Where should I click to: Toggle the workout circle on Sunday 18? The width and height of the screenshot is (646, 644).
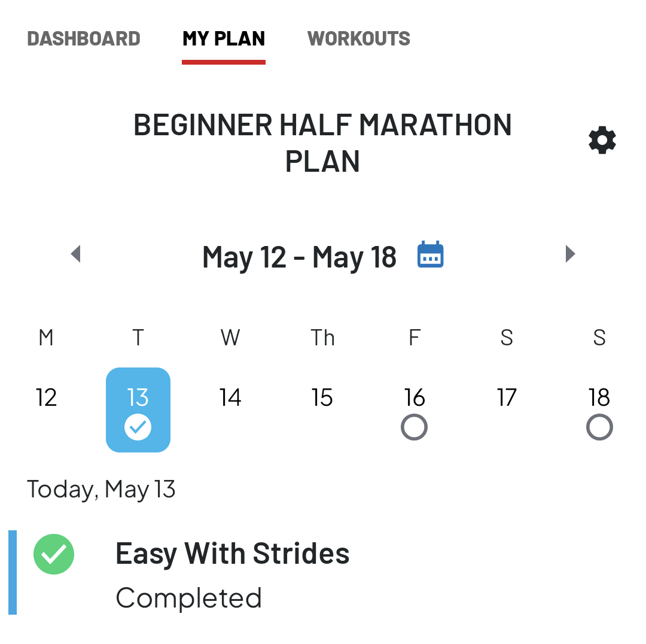point(599,427)
